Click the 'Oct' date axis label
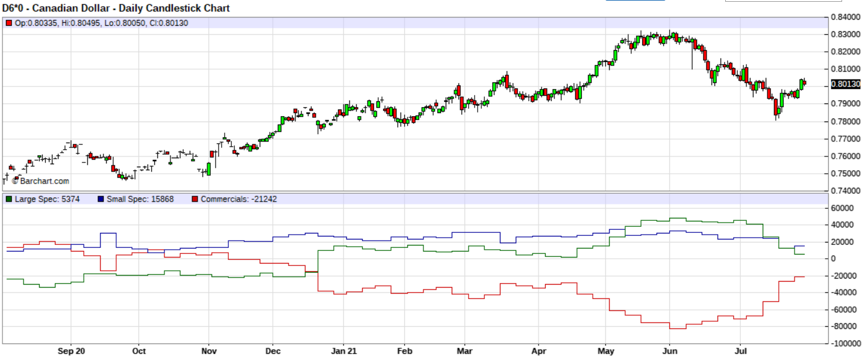This screenshot has width=868, height=361. tap(139, 351)
